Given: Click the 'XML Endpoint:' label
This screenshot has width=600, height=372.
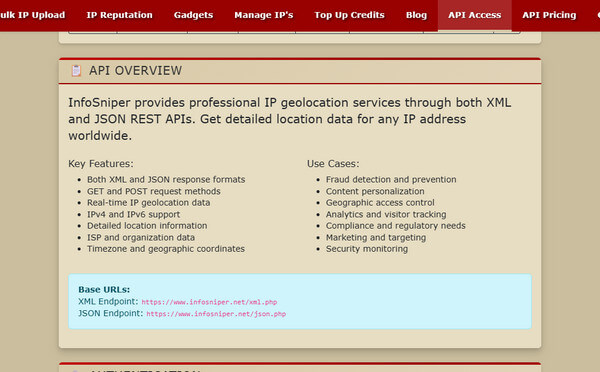Looking at the screenshot, I should coord(108,302).
